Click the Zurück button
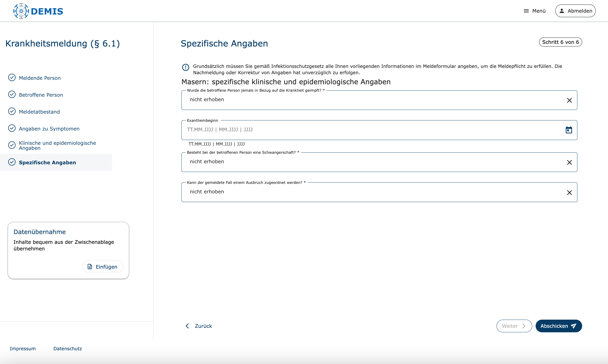The height and width of the screenshot is (364, 608). click(x=199, y=326)
